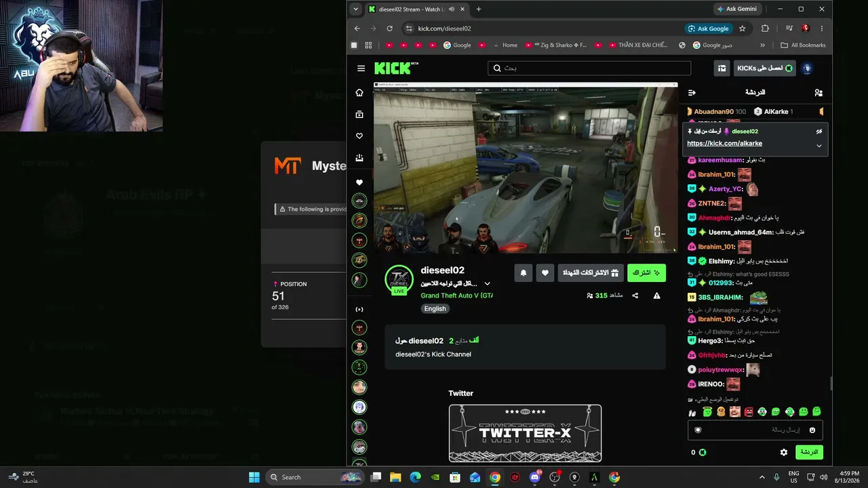
Task: Click the Windows taskbar Search box
Action: (x=315, y=477)
